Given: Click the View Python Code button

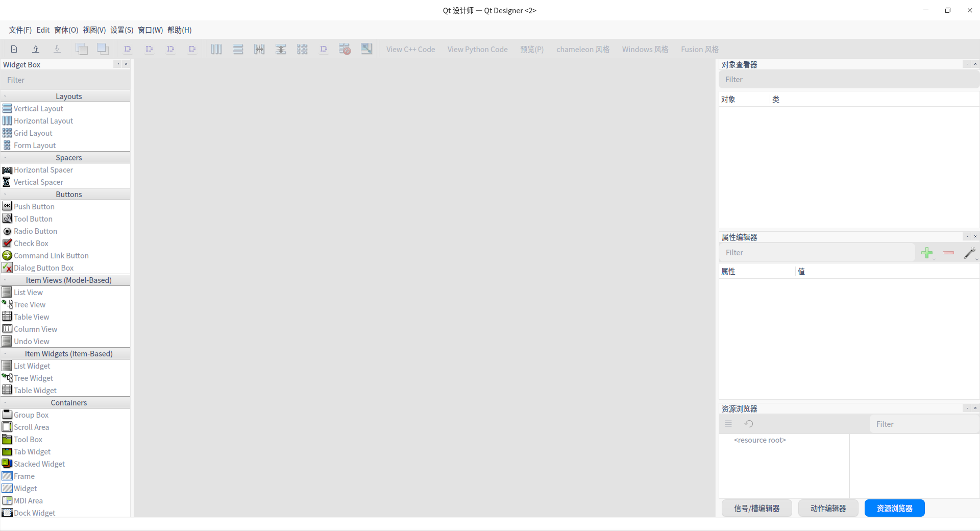Looking at the screenshot, I should 477,49.
